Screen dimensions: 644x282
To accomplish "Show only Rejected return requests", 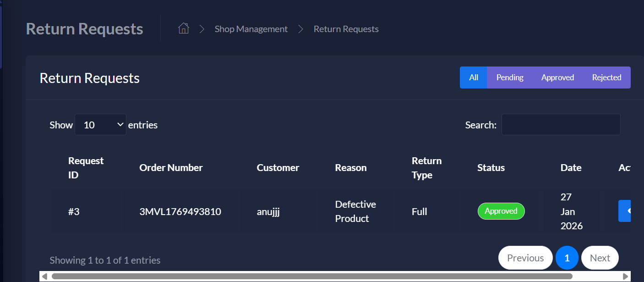I will coord(606,77).
